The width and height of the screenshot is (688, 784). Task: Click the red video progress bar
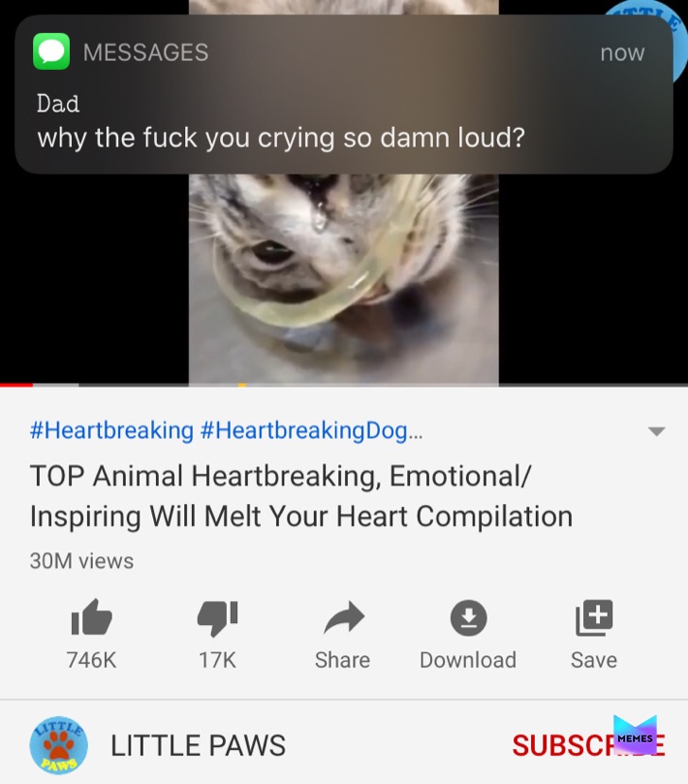[x=16, y=385]
